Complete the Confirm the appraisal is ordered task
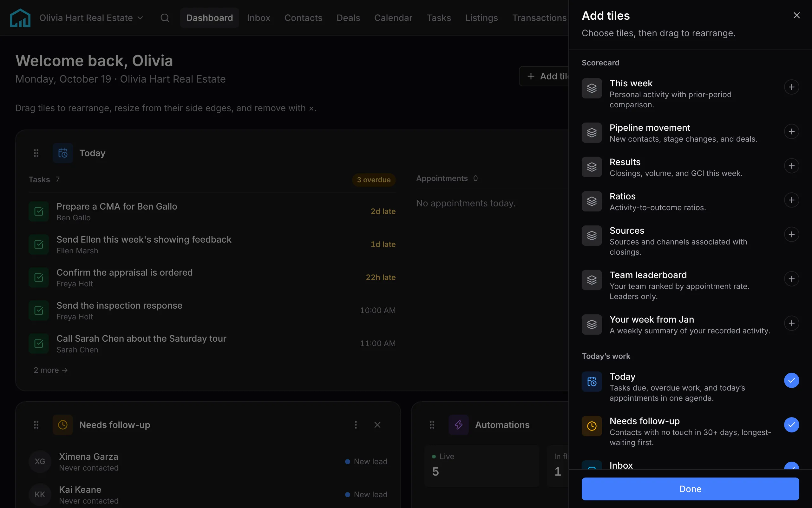Image resolution: width=812 pixels, height=508 pixels. click(39, 277)
